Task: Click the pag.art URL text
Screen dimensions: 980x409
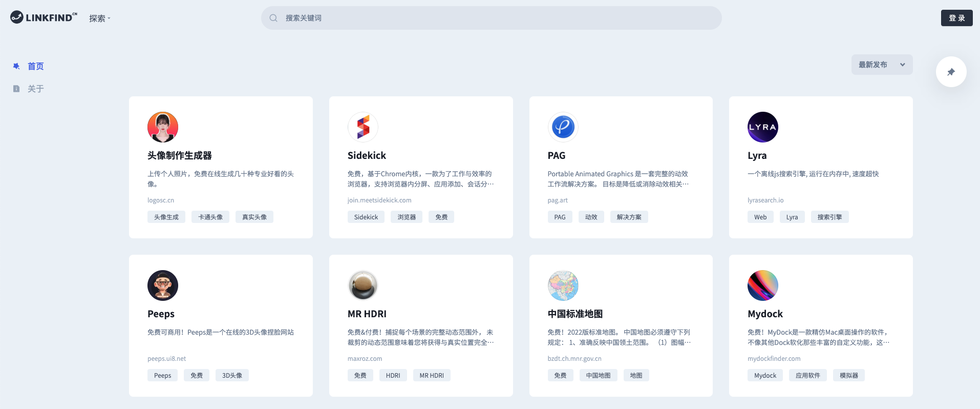Action: 558,200
